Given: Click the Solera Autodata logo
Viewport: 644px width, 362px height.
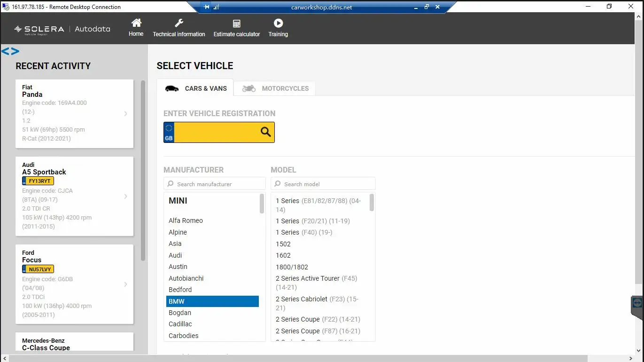Looking at the screenshot, I should pyautogui.click(x=62, y=29).
